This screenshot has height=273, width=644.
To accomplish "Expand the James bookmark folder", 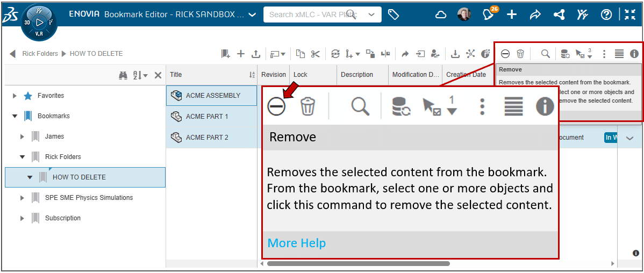I will [x=22, y=136].
